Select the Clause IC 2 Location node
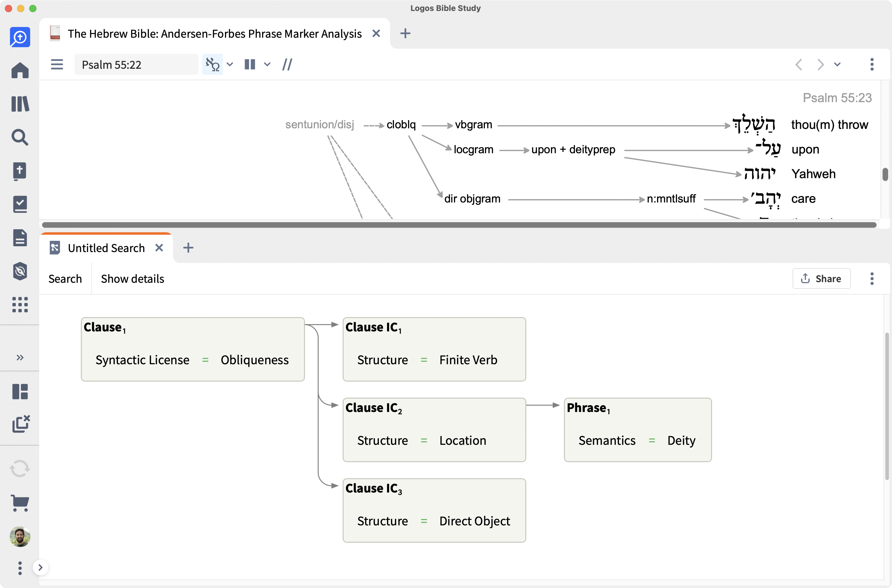Screen dimensions: 892x588 click(434, 430)
